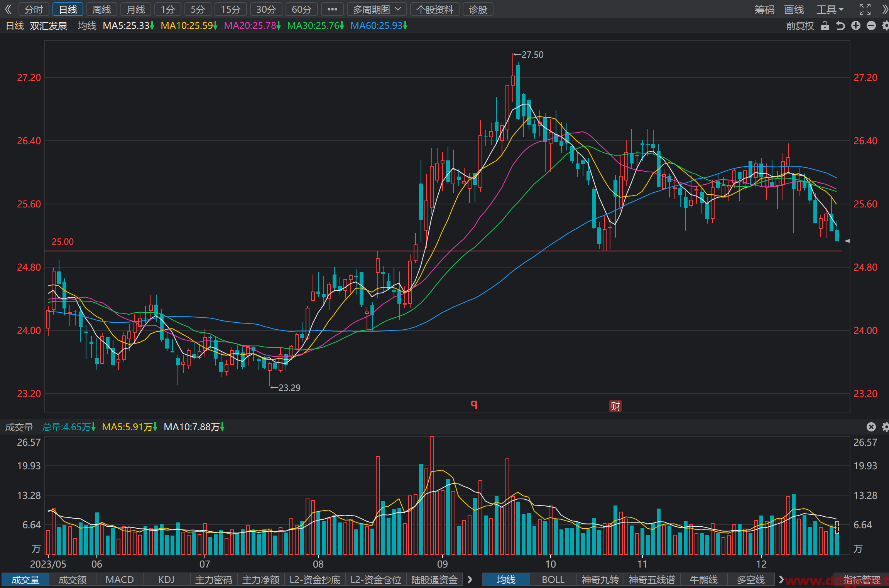
Task: Close the 成交量 volume panel
Action: [x=871, y=427]
